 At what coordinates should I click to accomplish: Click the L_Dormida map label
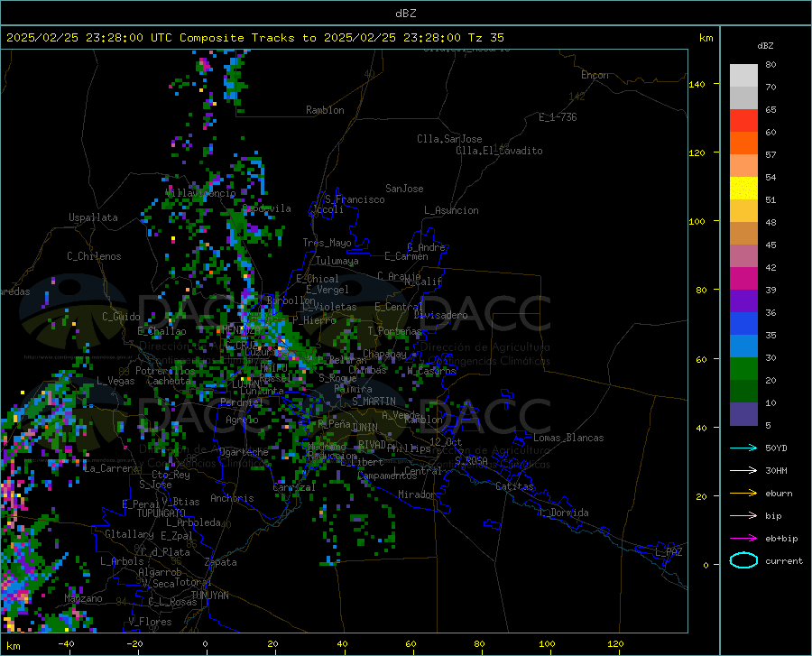[563, 513]
